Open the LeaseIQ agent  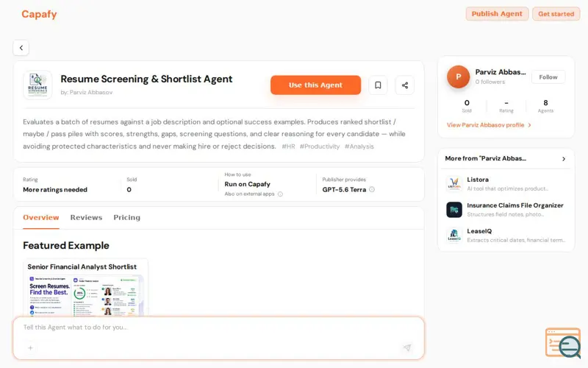(x=506, y=236)
